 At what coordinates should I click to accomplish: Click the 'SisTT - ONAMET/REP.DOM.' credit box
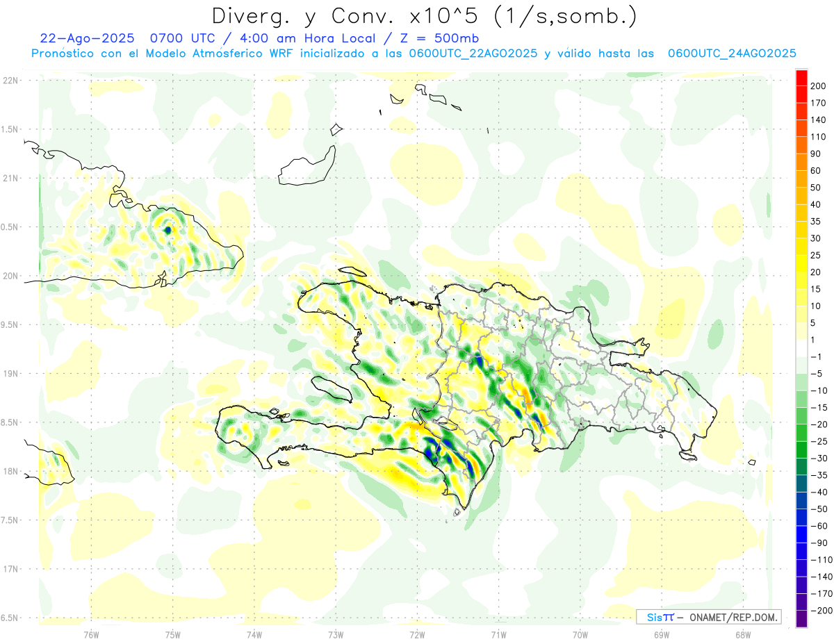[x=708, y=617]
